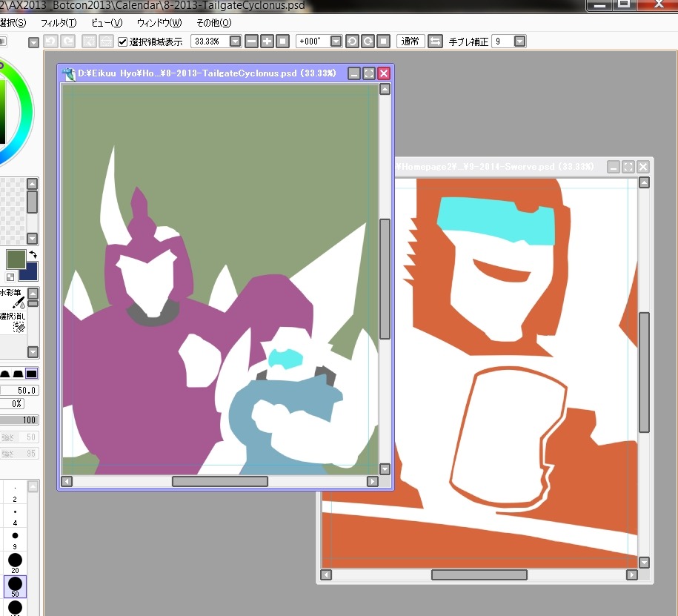Click the invert selection icon

106,42
